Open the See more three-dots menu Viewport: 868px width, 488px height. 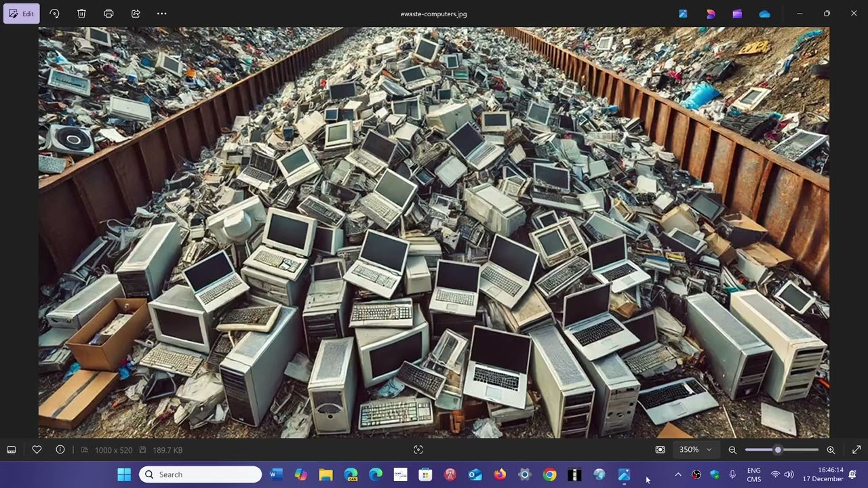(x=161, y=14)
